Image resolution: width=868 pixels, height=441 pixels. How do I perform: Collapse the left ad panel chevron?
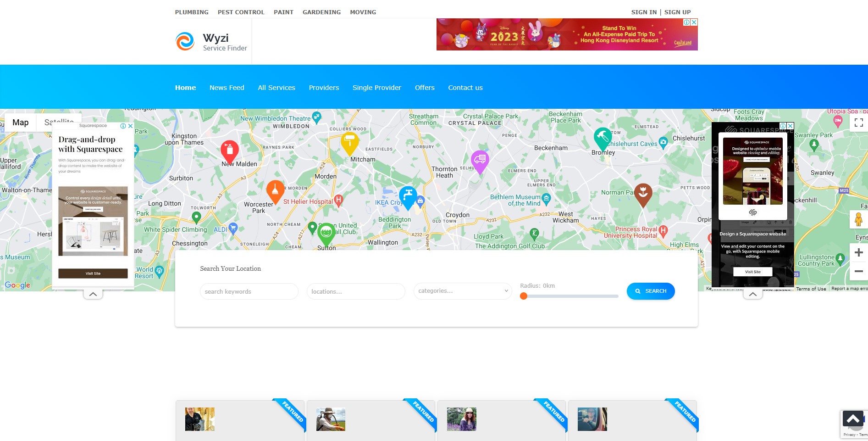[x=93, y=294]
